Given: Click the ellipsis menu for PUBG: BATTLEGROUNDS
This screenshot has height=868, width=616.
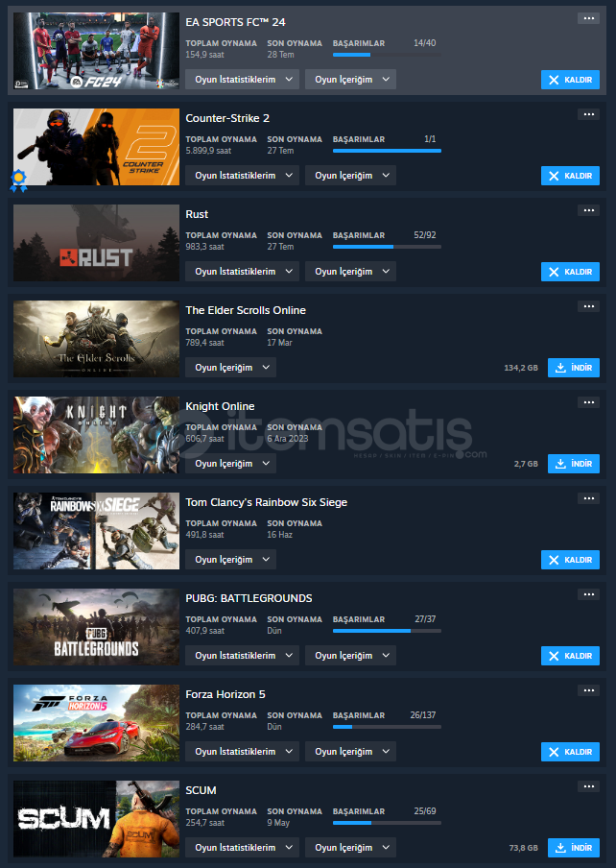Looking at the screenshot, I should [x=588, y=594].
